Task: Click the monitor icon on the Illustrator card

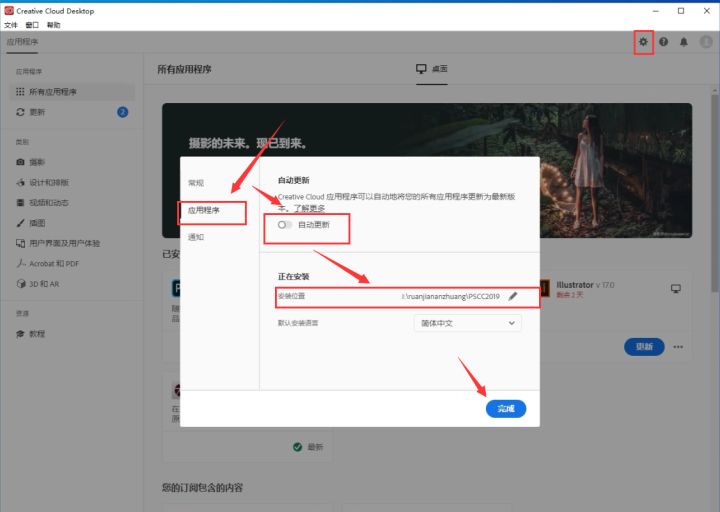Action: pyautogui.click(x=676, y=288)
